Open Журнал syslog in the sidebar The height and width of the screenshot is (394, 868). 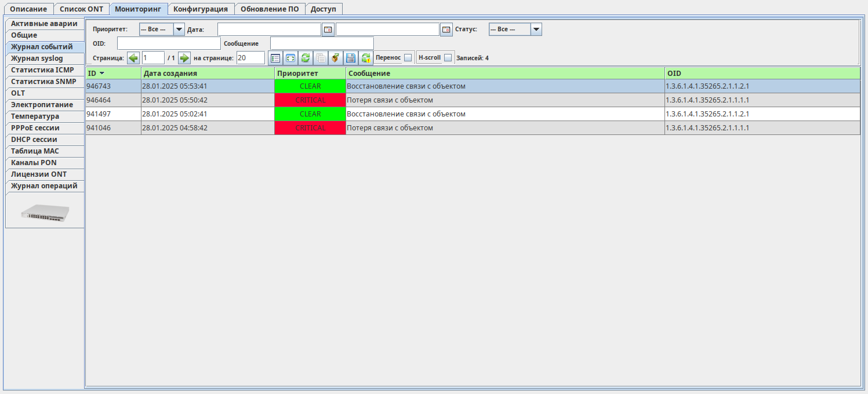(x=45, y=59)
